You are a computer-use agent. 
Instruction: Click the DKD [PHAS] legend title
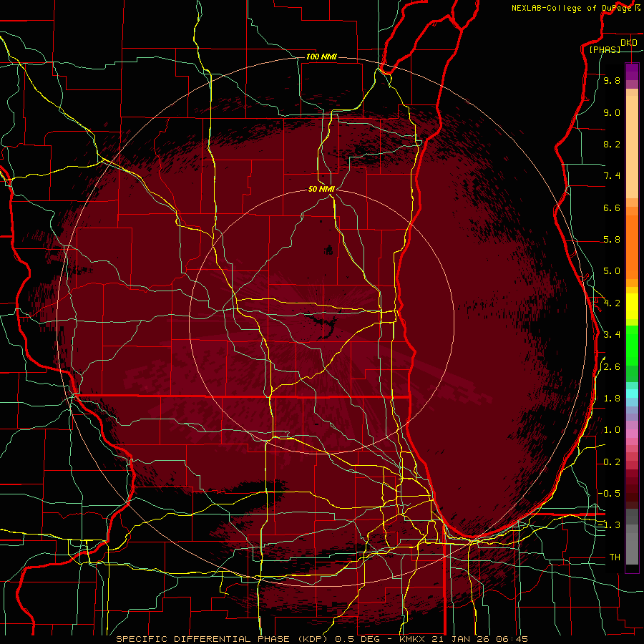tap(614, 46)
